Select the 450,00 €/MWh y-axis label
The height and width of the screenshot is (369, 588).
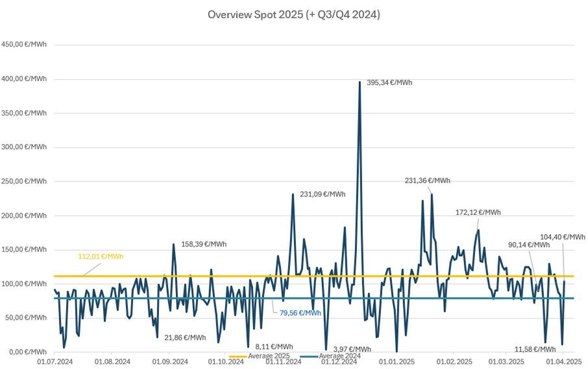pyautogui.click(x=27, y=45)
